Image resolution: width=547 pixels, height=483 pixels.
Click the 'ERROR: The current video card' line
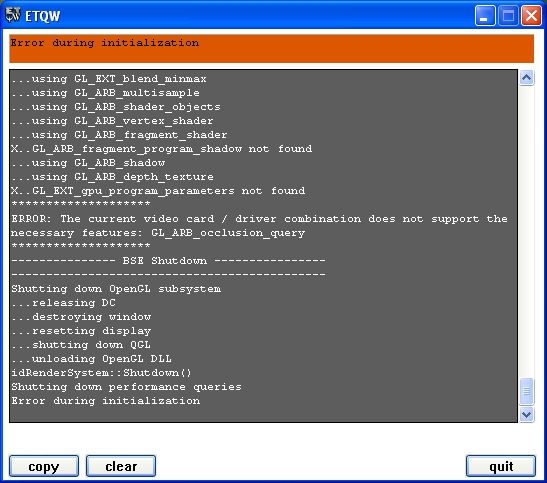[x=259, y=219]
